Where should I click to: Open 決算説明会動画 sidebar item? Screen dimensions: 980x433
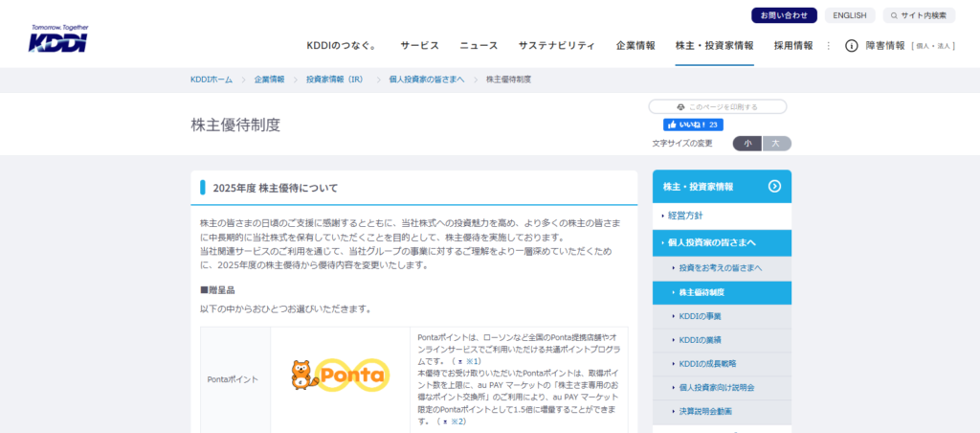coord(722,411)
